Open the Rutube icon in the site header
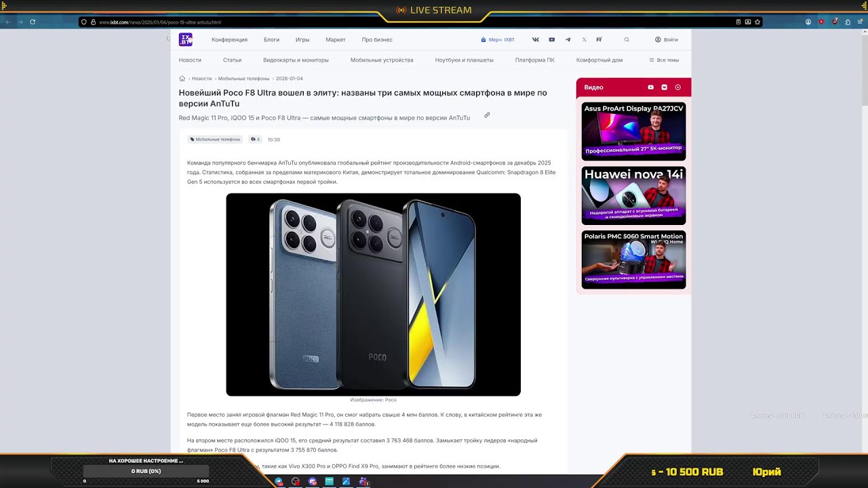 pos(599,40)
